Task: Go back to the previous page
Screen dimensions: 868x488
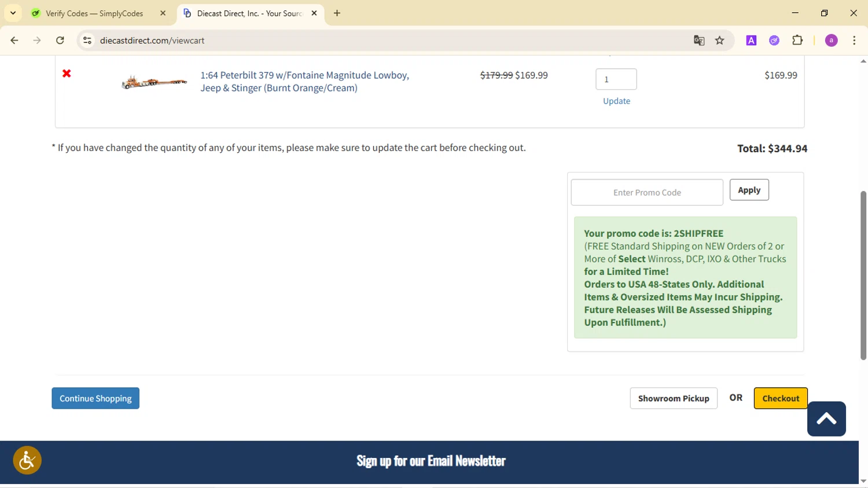Action: (14, 41)
